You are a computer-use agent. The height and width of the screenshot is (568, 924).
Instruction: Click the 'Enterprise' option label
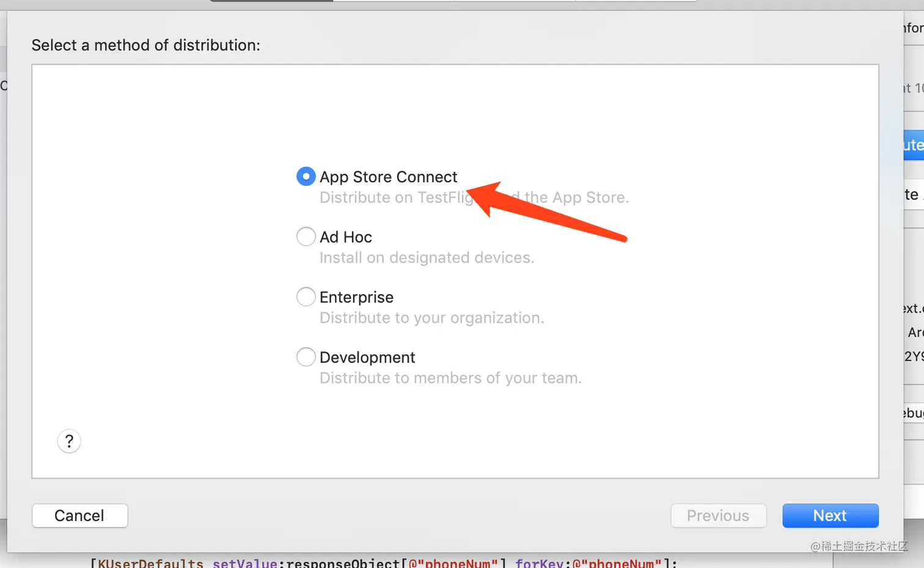[x=356, y=297]
